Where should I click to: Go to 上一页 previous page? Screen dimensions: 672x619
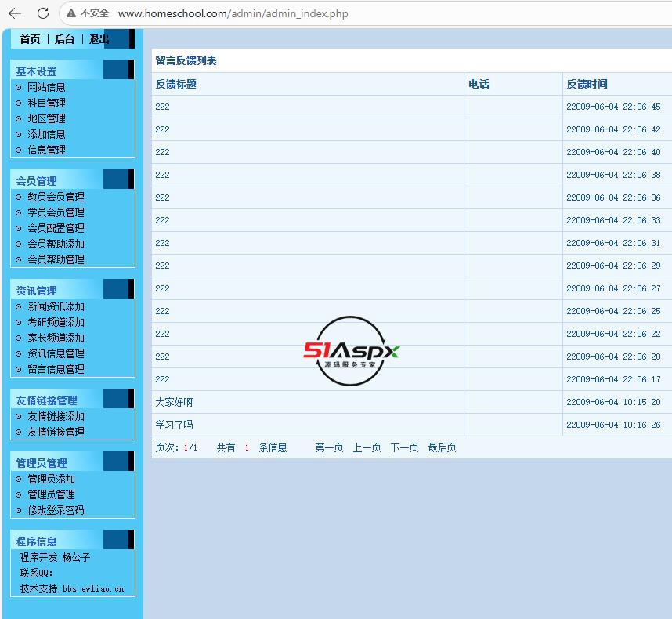pos(367,447)
